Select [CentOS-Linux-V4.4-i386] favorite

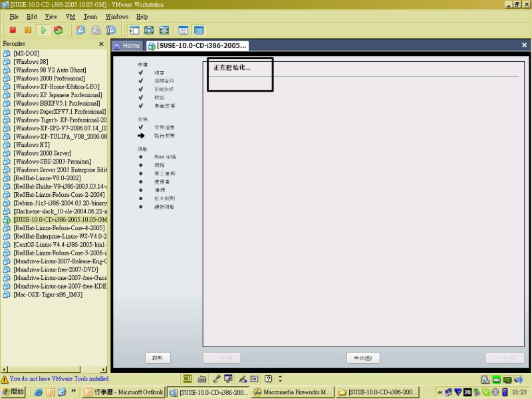pos(60,245)
